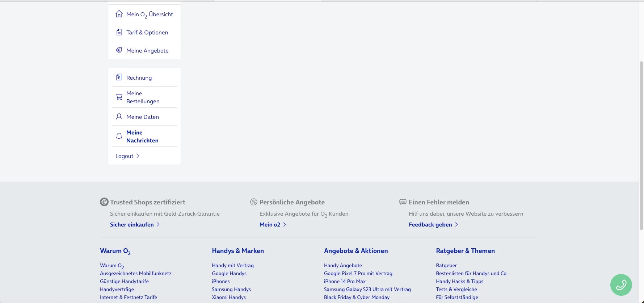Click the Persönliche Angebote heading text

[x=292, y=202]
